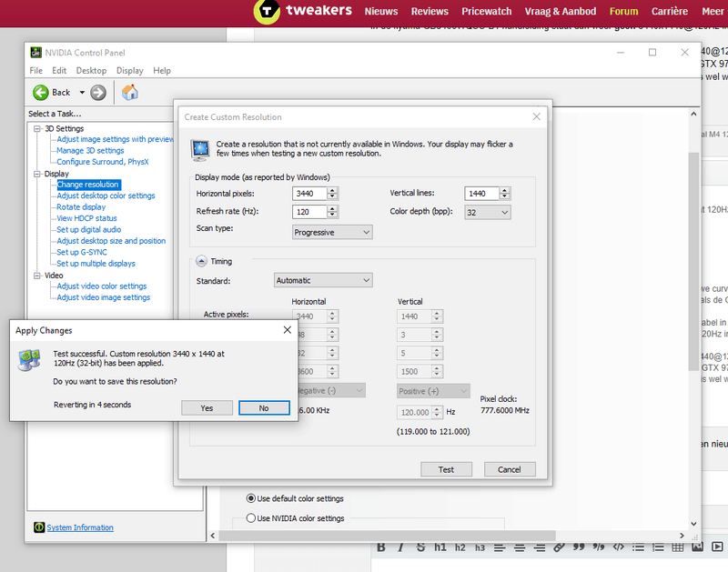
Task: Decrease Vertical lines with down spinner
Action: click(x=505, y=196)
